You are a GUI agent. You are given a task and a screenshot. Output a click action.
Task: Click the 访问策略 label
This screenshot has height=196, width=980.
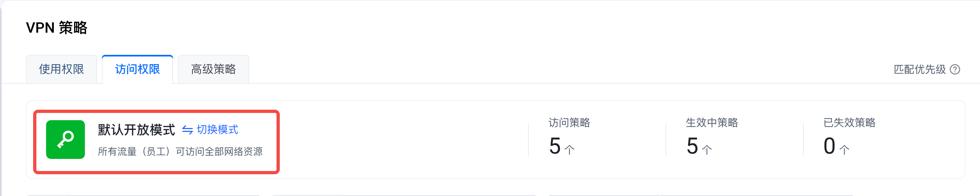(569, 123)
